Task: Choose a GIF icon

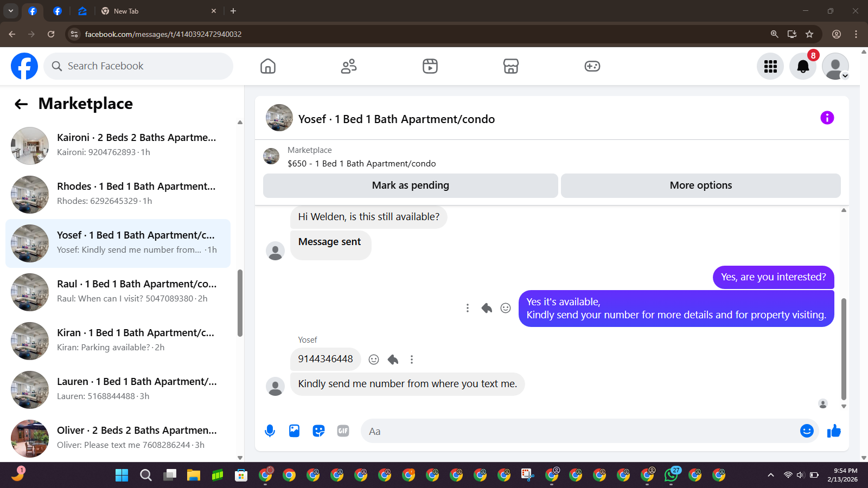Action: (x=343, y=431)
